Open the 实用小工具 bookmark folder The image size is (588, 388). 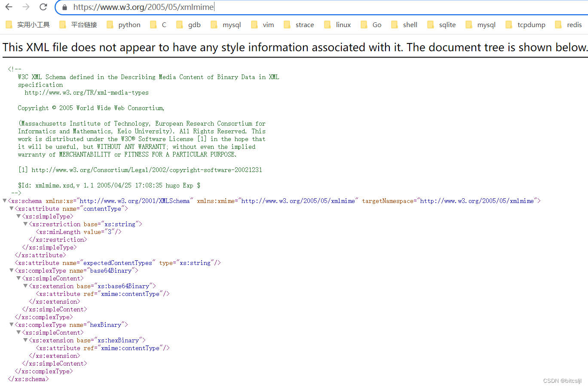click(x=28, y=25)
